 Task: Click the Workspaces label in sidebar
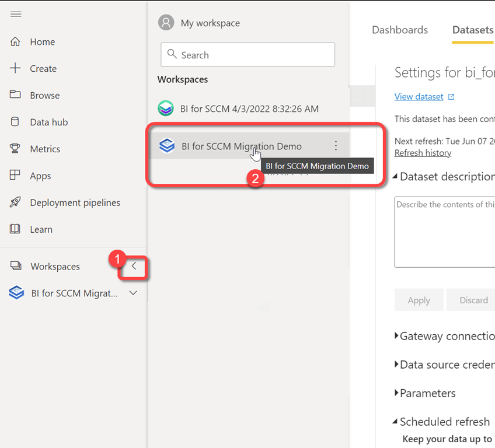[x=55, y=267]
